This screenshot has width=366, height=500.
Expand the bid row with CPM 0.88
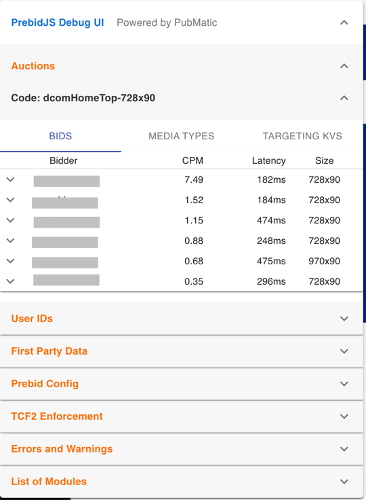tap(11, 241)
